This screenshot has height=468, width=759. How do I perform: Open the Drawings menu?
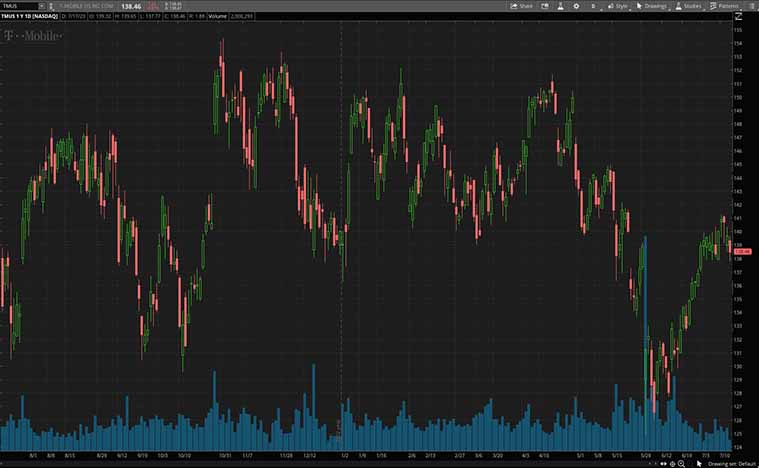tap(652, 6)
